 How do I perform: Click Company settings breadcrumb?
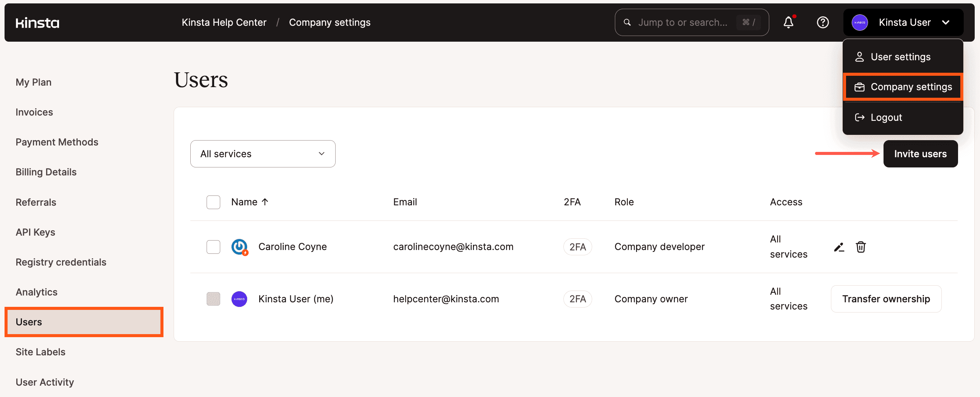[x=330, y=22]
